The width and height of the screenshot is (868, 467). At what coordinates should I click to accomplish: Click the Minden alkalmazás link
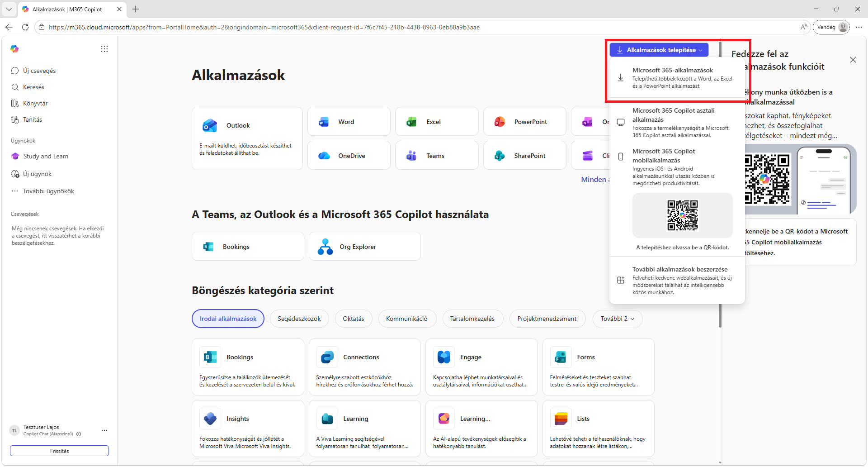tap(595, 180)
